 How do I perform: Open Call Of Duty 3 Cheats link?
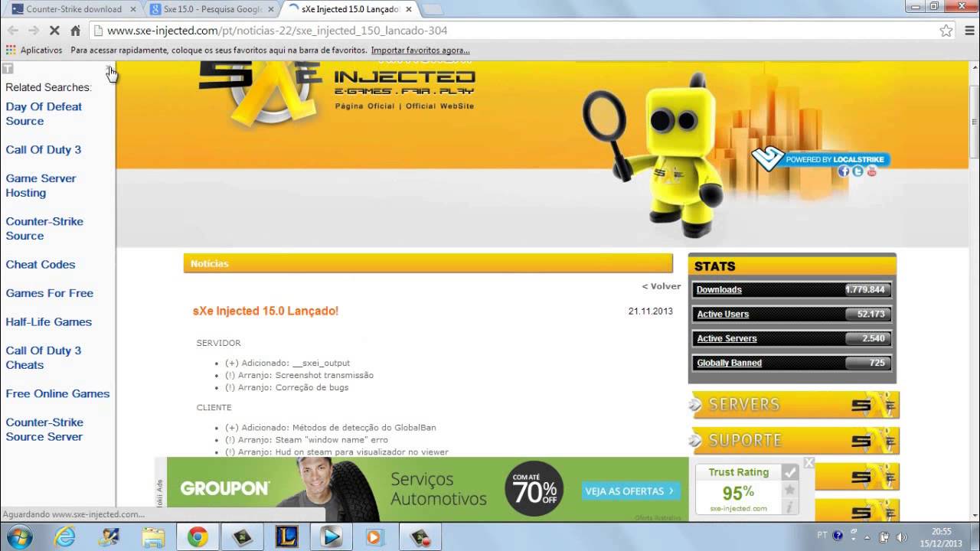click(44, 358)
